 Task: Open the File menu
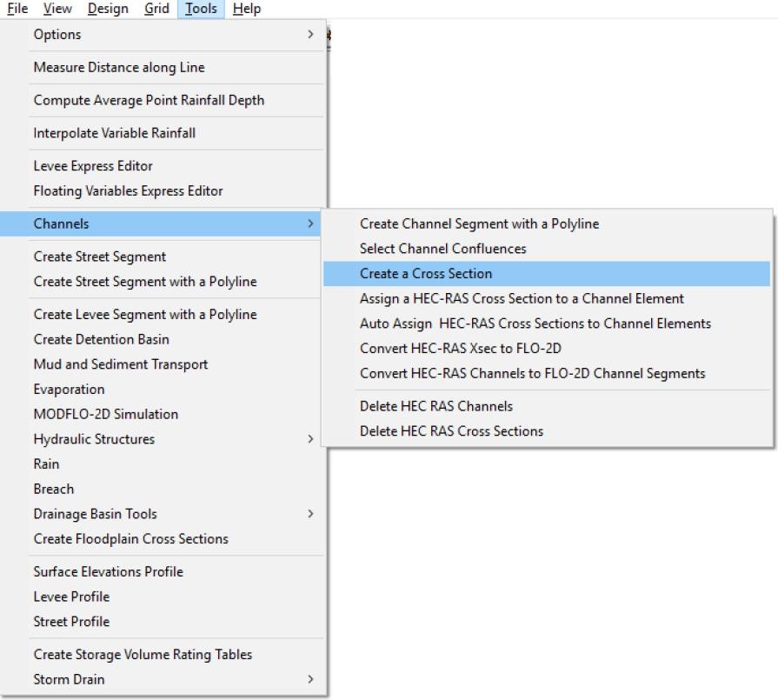coord(17,9)
